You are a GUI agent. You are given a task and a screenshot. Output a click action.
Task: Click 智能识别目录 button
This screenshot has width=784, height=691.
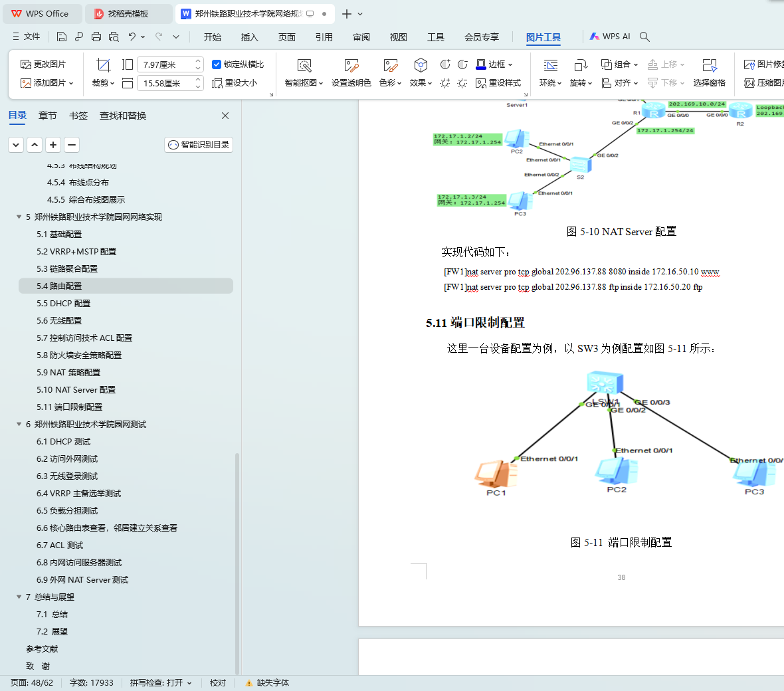pos(199,145)
